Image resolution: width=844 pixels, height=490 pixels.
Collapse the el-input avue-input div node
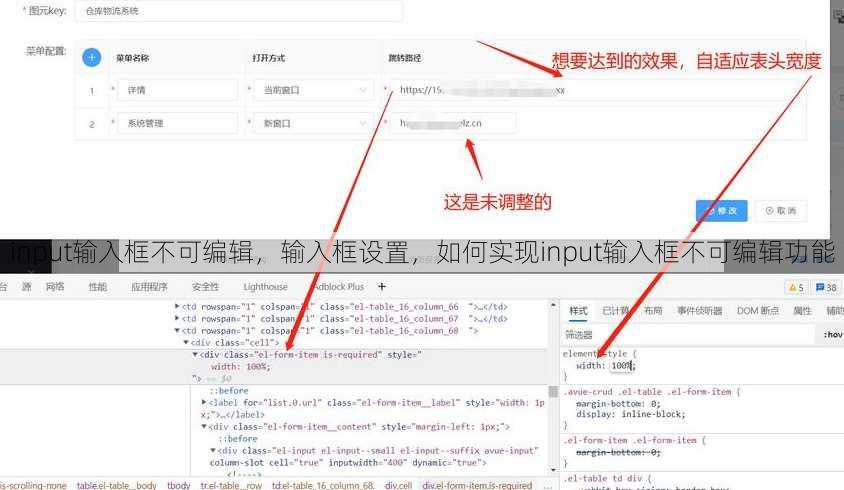coord(213,450)
